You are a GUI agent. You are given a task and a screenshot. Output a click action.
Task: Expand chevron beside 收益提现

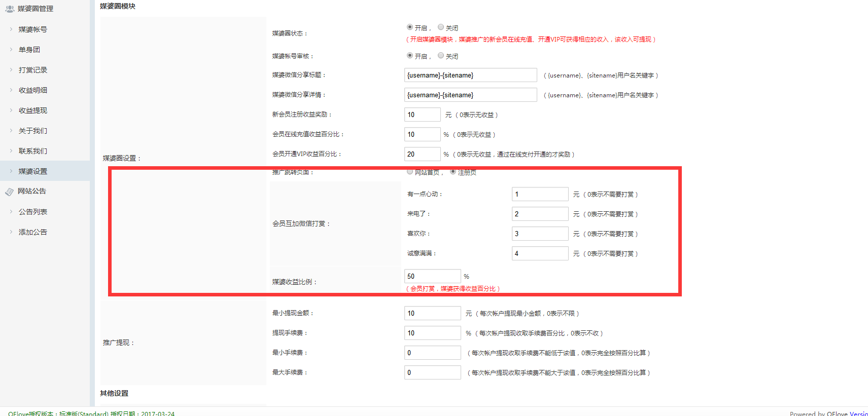11,110
